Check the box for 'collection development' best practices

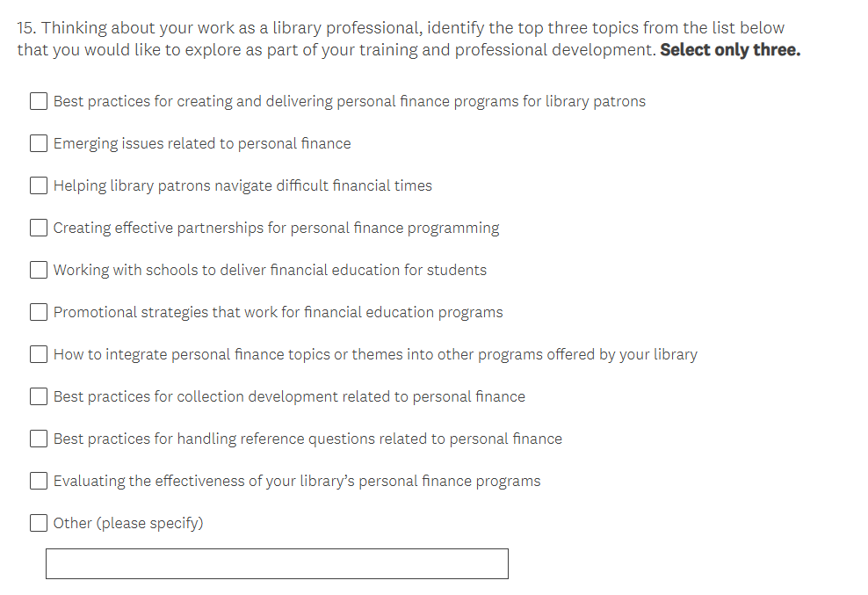(x=39, y=396)
